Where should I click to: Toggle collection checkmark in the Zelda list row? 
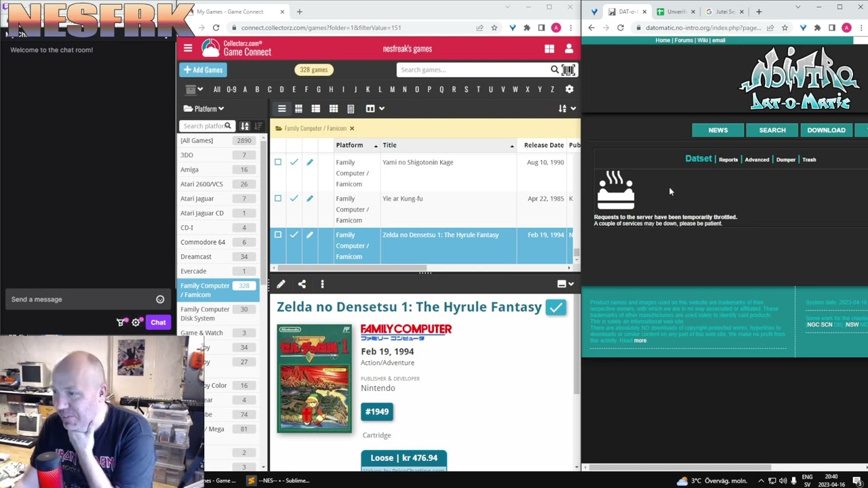pos(294,235)
